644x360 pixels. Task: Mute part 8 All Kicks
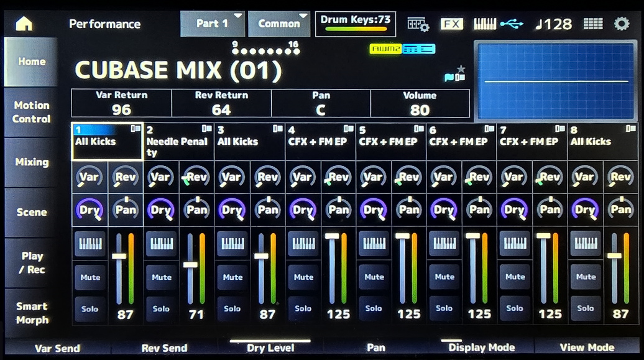[586, 277]
